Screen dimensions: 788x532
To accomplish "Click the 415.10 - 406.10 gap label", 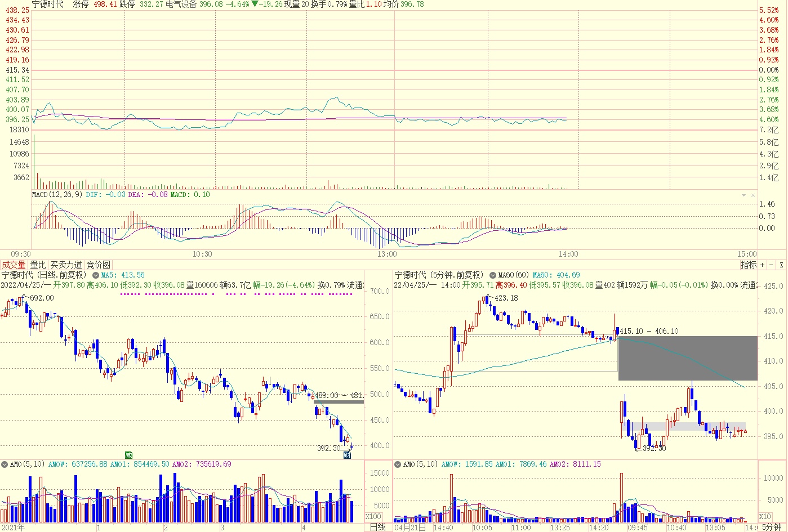I will pos(649,331).
